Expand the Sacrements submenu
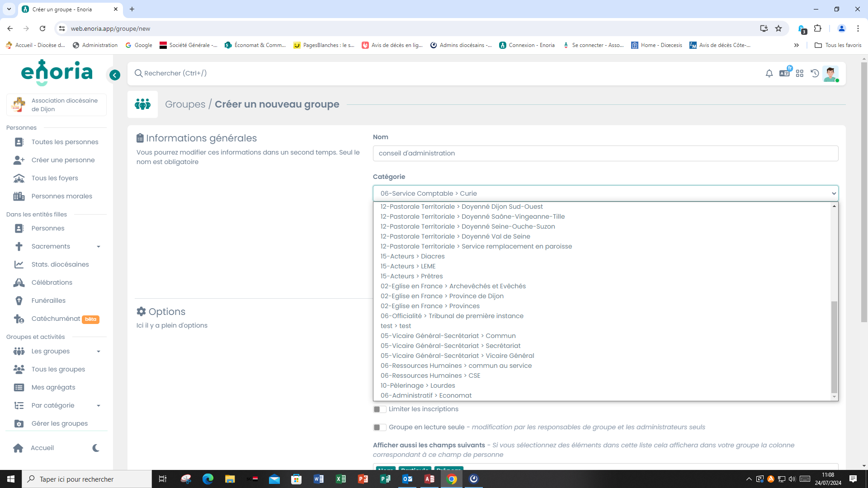 point(98,246)
